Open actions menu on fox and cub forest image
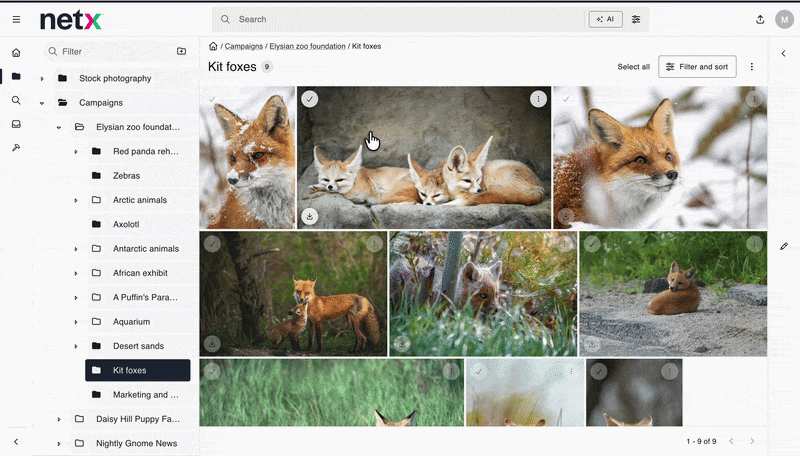 pyautogui.click(x=374, y=244)
